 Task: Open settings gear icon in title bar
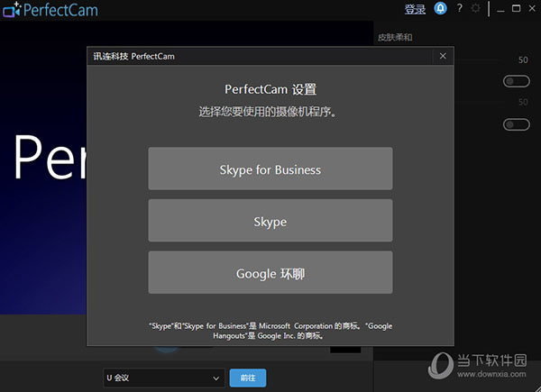[475, 8]
